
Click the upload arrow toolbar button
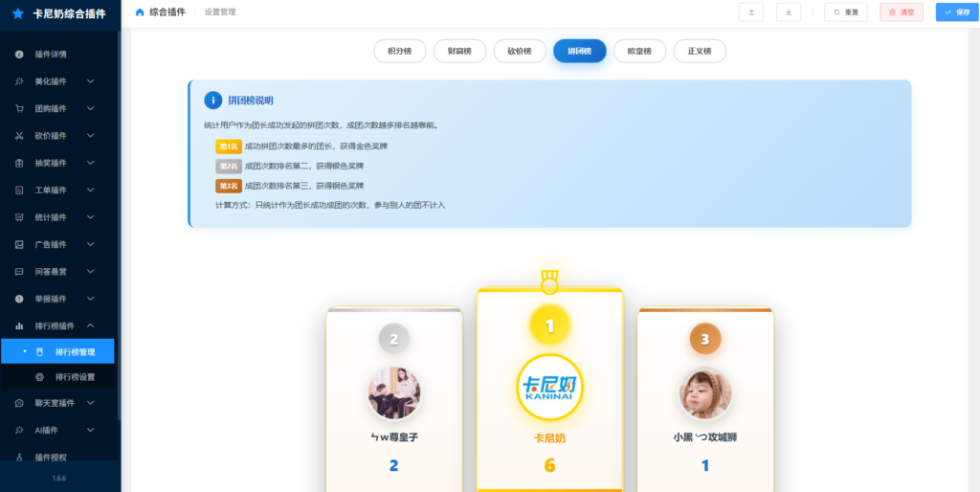[x=750, y=11]
